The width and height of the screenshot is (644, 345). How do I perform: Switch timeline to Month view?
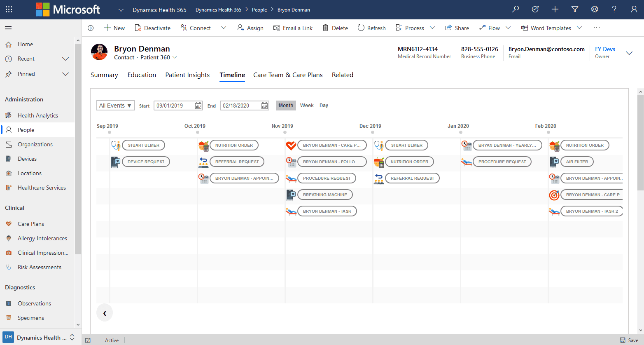click(286, 106)
